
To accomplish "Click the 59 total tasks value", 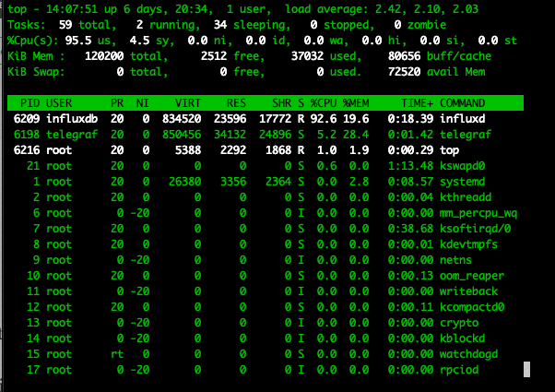I will coord(65,24).
